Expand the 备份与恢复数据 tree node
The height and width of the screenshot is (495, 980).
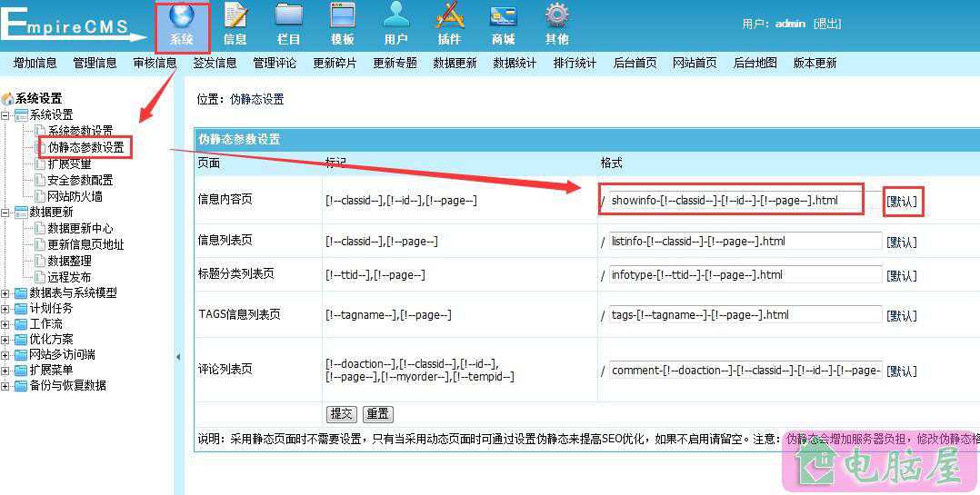coord(5,386)
